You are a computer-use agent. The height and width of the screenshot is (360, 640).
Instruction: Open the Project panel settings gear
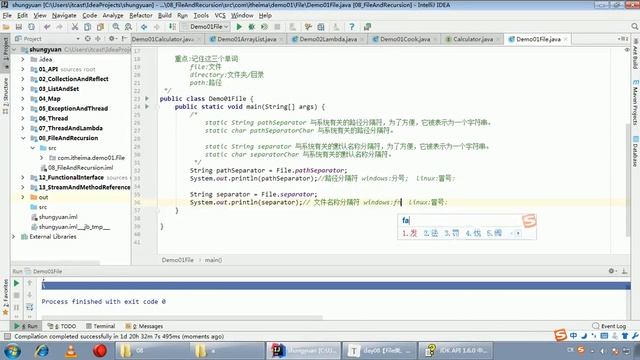[111, 39]
